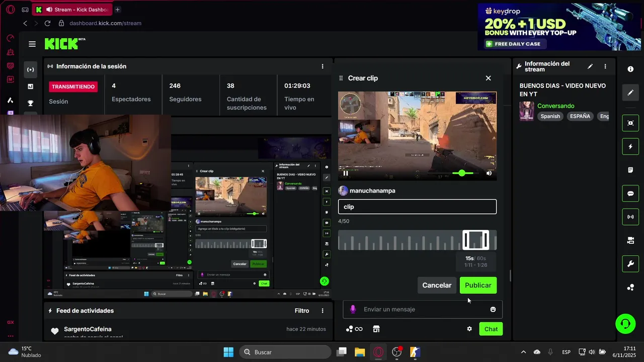Open stream info three-dot options menu

click(605, 66)
